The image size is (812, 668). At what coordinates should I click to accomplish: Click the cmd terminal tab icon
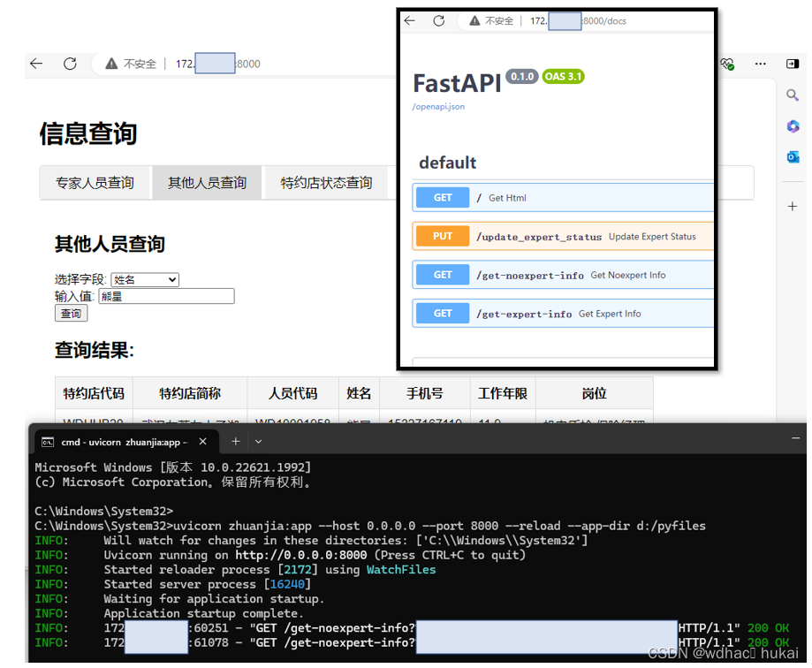pyautogui.click(x=48, y=442)
